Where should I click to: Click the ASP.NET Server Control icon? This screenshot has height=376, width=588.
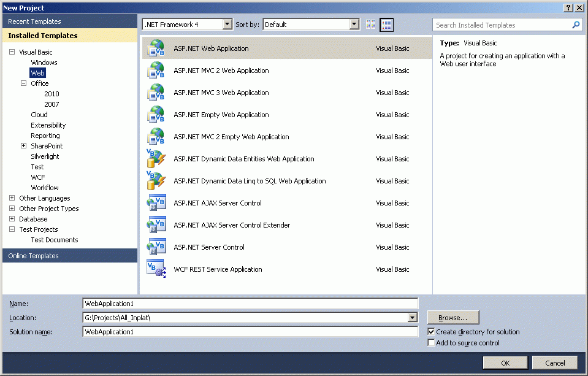pyautogui.click(x=156, y=247)
